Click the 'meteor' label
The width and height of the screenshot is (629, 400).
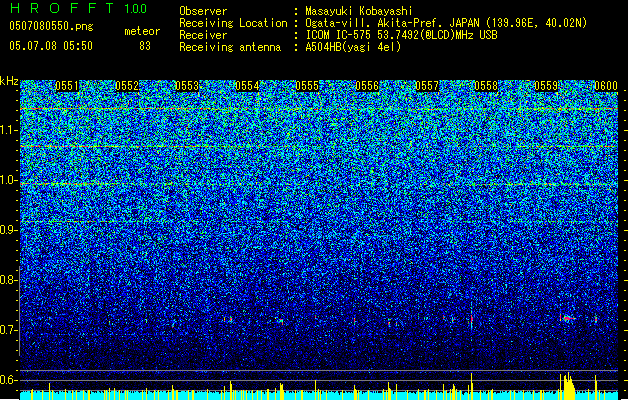[x=142, y=31]
